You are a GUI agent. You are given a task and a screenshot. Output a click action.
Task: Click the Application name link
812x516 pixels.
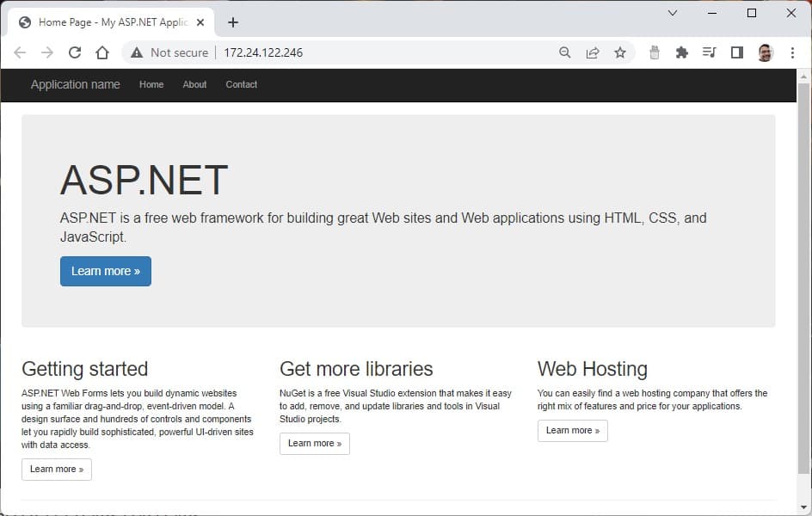tap(75, 84)
